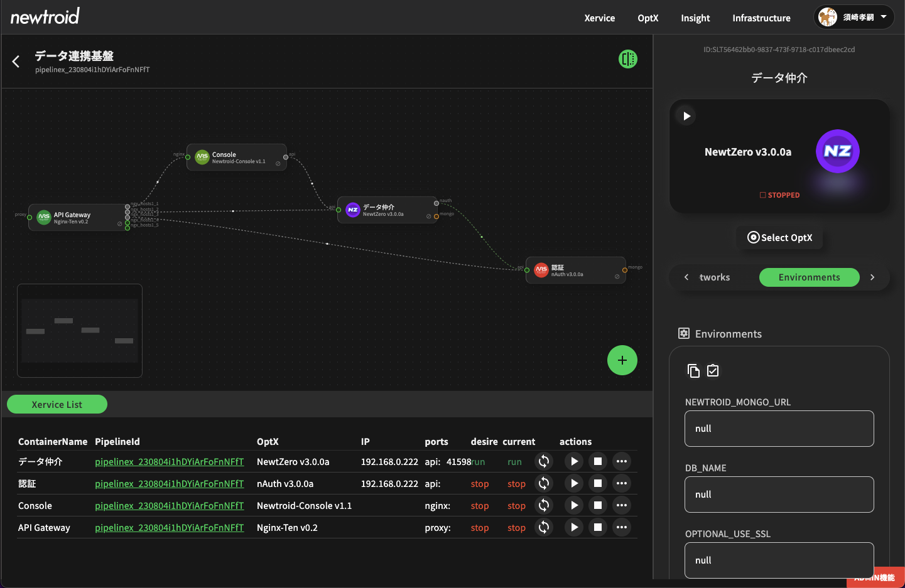Select the データ仲介 NZ node in the graph
Screen dimensions: 905x588
coord(387,210)
